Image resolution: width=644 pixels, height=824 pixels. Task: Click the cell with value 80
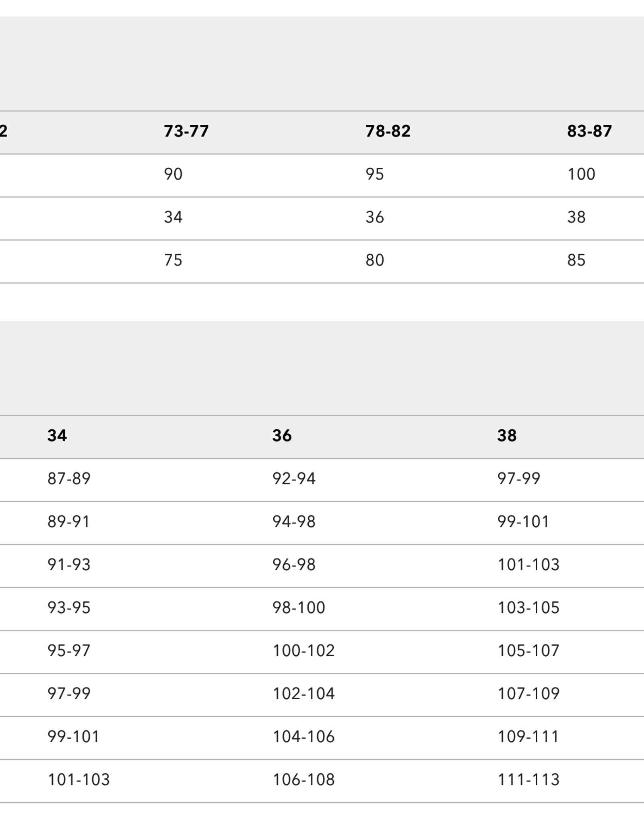[374, 260]
